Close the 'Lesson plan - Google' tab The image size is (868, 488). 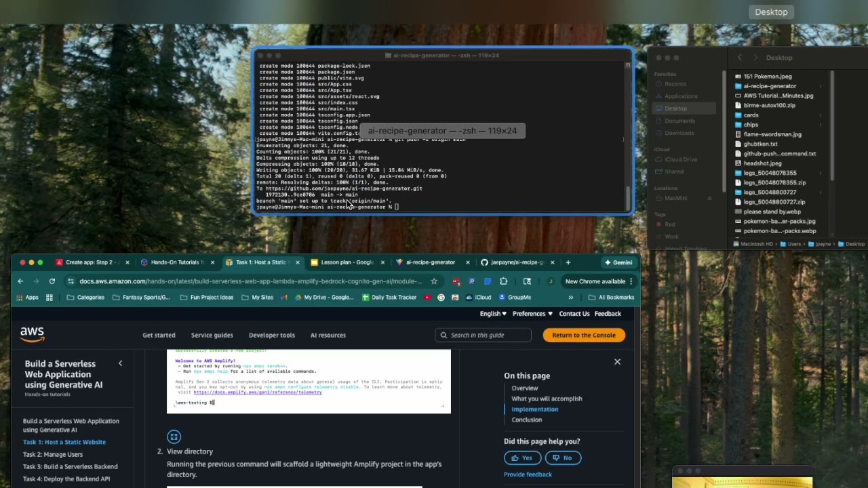(382, 262)
